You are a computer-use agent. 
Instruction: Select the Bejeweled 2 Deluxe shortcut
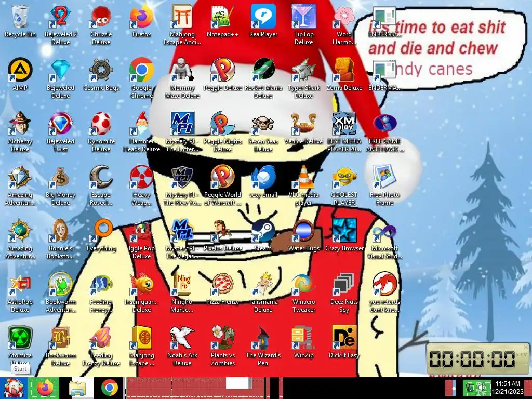pos(60,25)
